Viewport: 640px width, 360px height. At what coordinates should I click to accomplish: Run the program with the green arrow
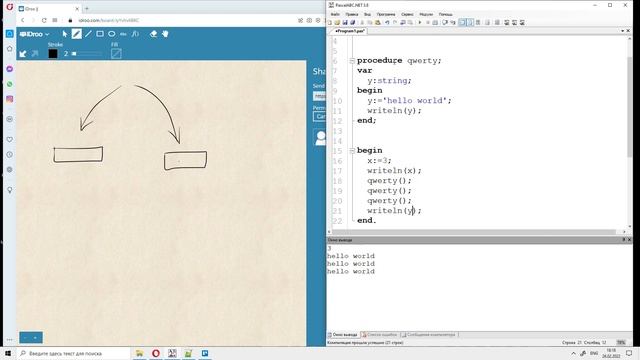pos(420,22)
